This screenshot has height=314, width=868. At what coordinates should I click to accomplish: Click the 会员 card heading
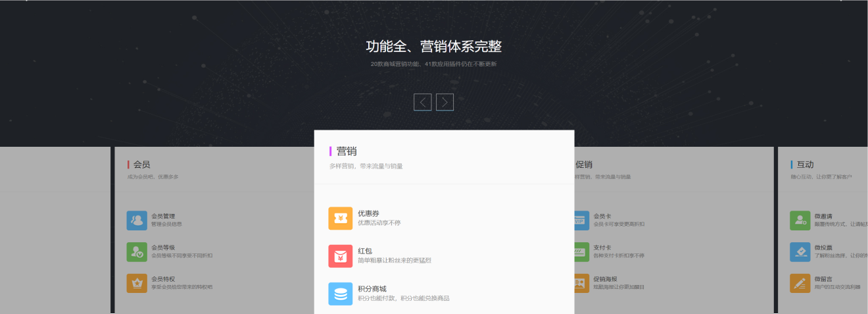(x=141, y=165)
